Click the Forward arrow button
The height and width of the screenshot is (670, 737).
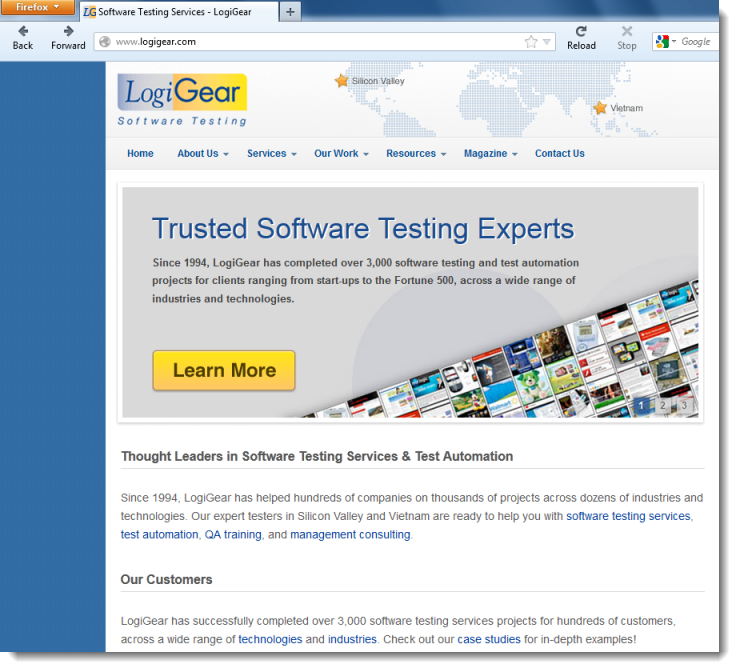[x=68, y=38]
